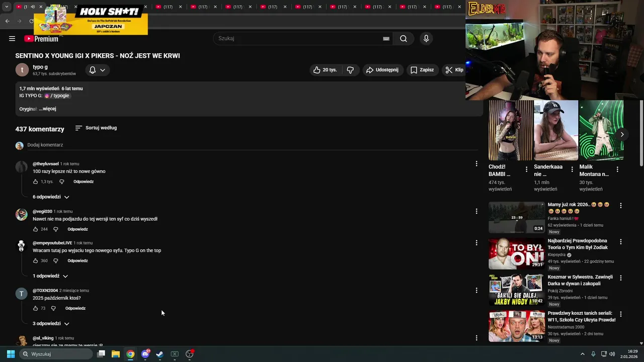Open options menu for @theyluvsael comment
Screen dimensions: 644x362
point(476,163)
